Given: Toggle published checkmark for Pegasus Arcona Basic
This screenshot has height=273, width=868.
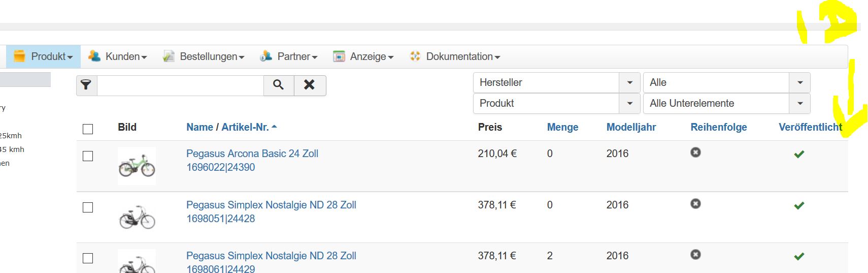Looking at the screenshot, I should (799, 154).
